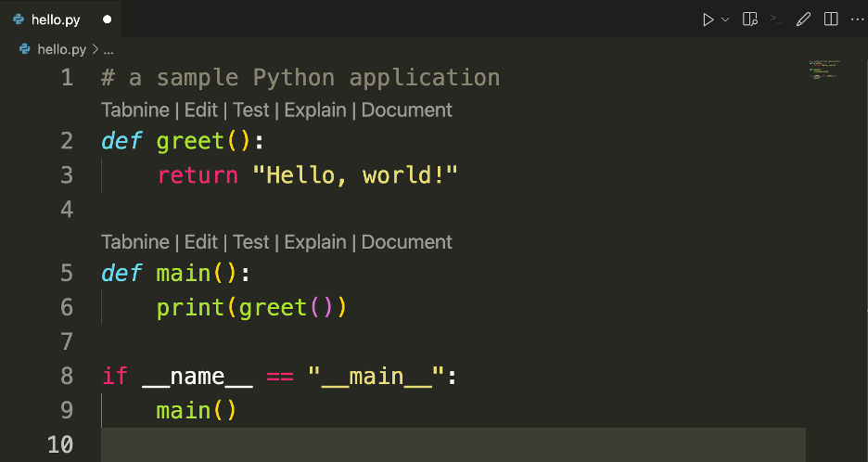Click the unsaved dot on hello.py tab
The width and height of the screenshot is (868, 462).
107,19
